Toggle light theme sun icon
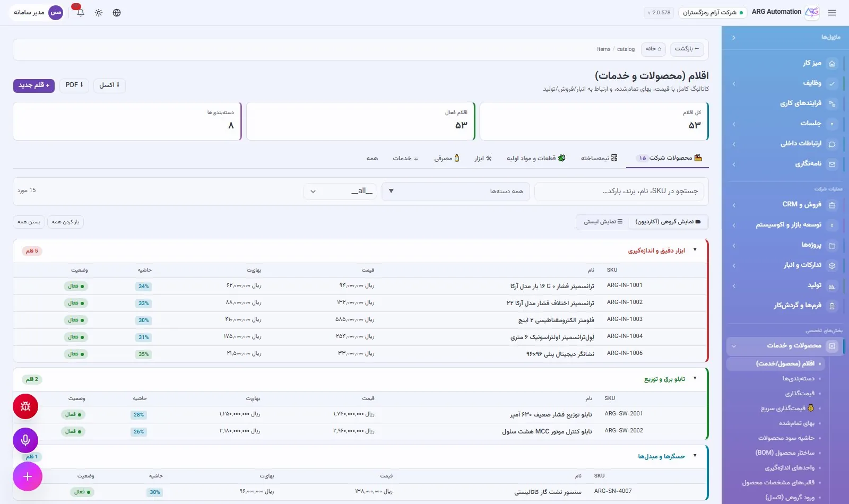This screenshot has height=504, width=849. (x=99, y=13)
